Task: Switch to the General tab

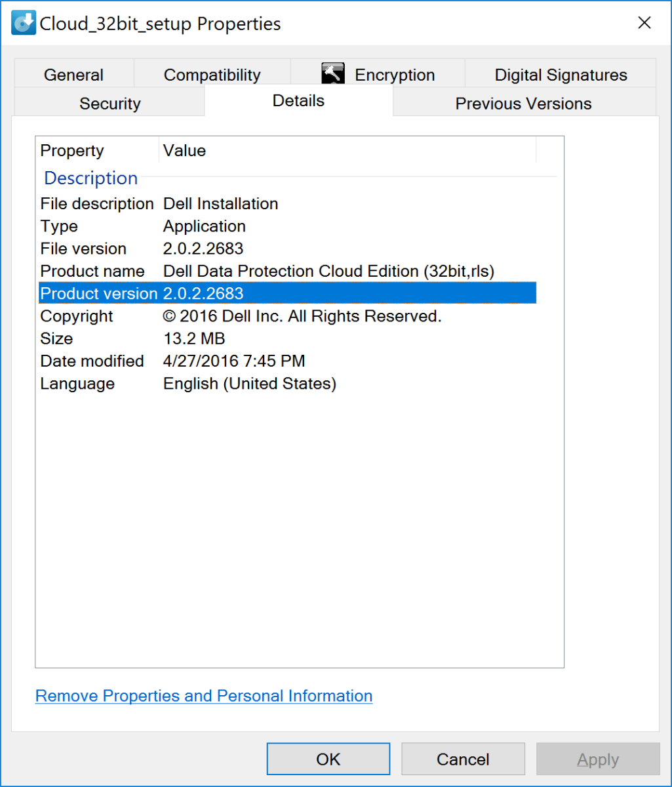Action: pyautogui.click(x=73, y=74)
